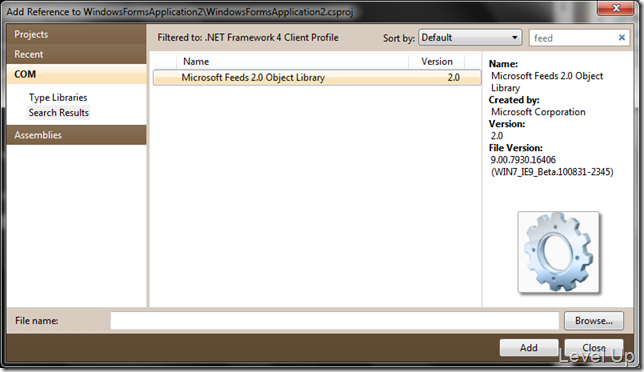Click the Close button
The width and height of the screenshot is (644, 372).
[x=593, y=348]
